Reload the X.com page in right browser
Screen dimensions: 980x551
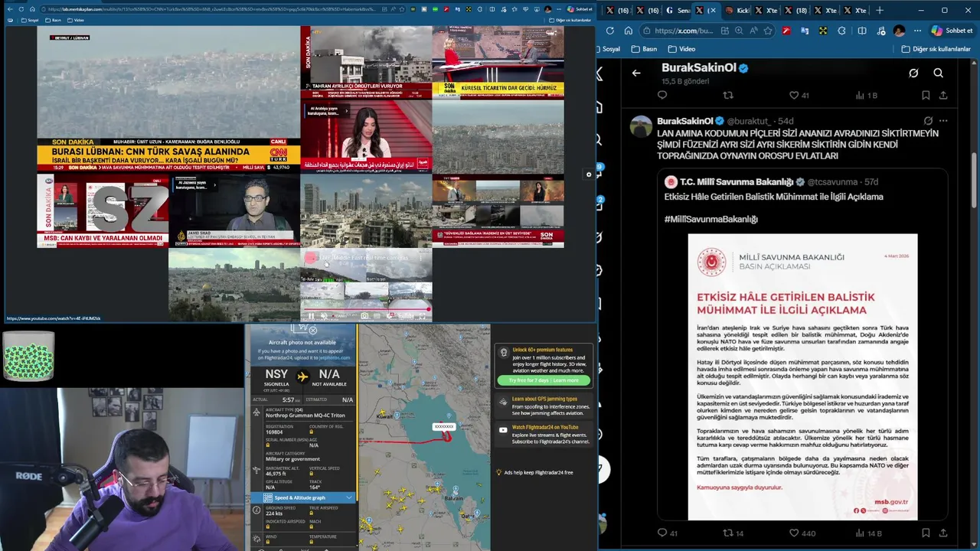point(609,31)
